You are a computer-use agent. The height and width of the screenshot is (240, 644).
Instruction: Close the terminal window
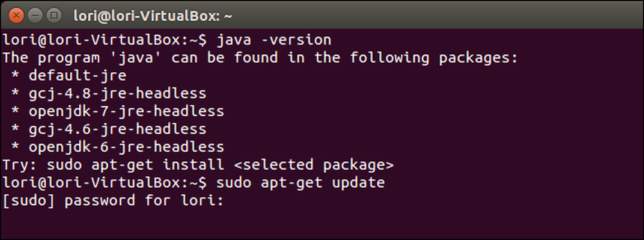pyautogui.click(x=17, y=16)
